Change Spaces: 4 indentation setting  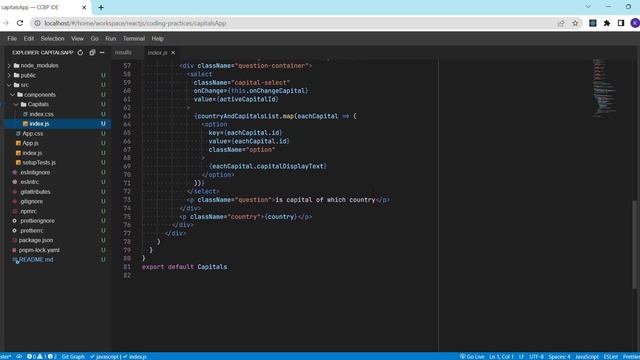559,356
